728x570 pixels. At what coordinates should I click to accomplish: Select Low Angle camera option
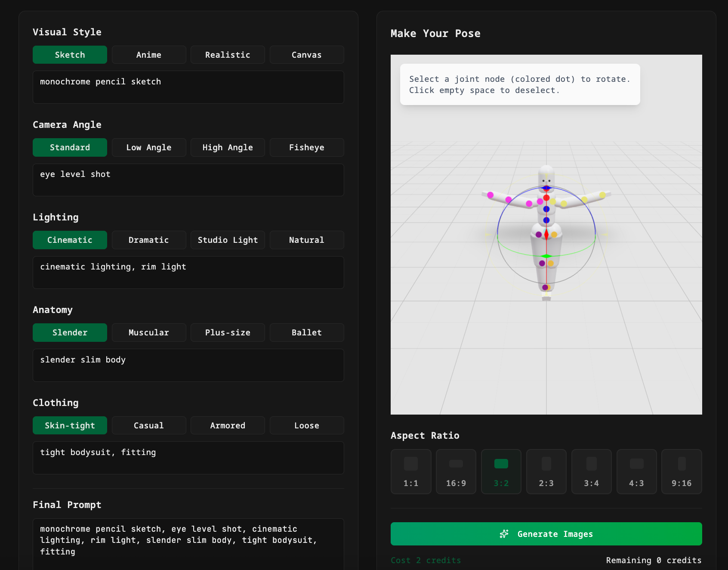[x=149, y=147]
